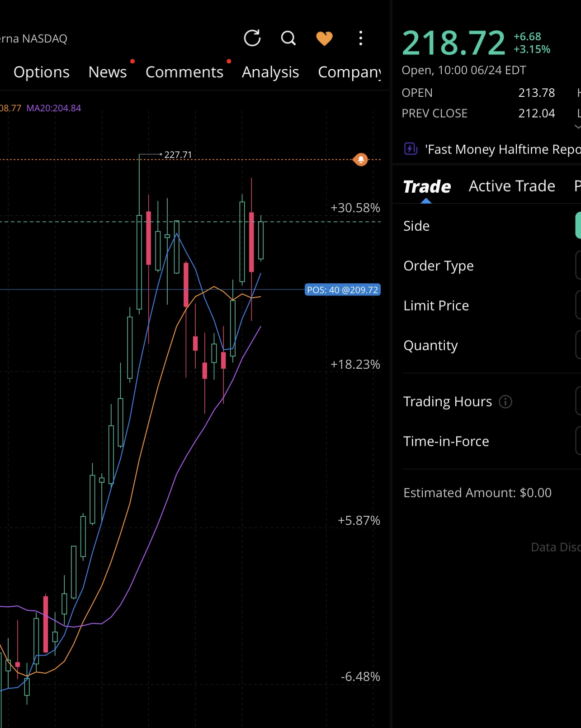Open the three-dot more options menu
The image size is (581, 728).
click(360, 38)
